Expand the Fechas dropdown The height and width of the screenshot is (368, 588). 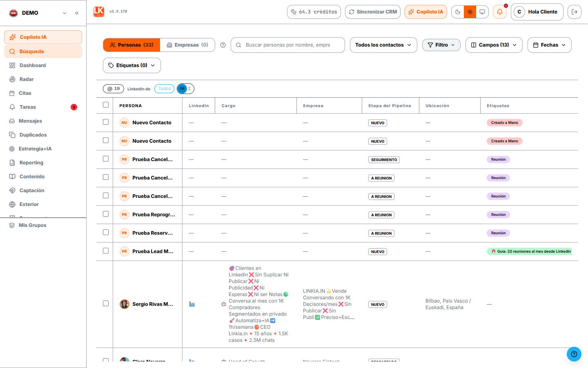(550, 45)
